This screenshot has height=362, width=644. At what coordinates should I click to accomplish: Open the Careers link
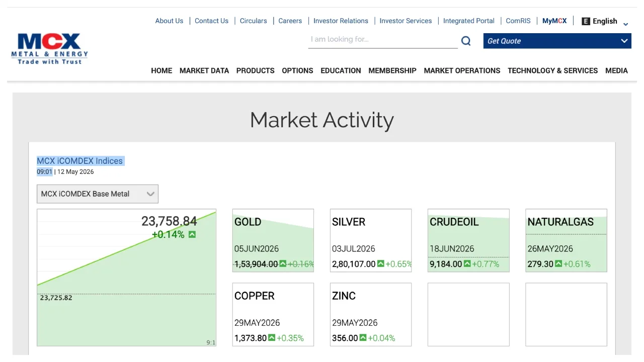(x=290, y=21)
